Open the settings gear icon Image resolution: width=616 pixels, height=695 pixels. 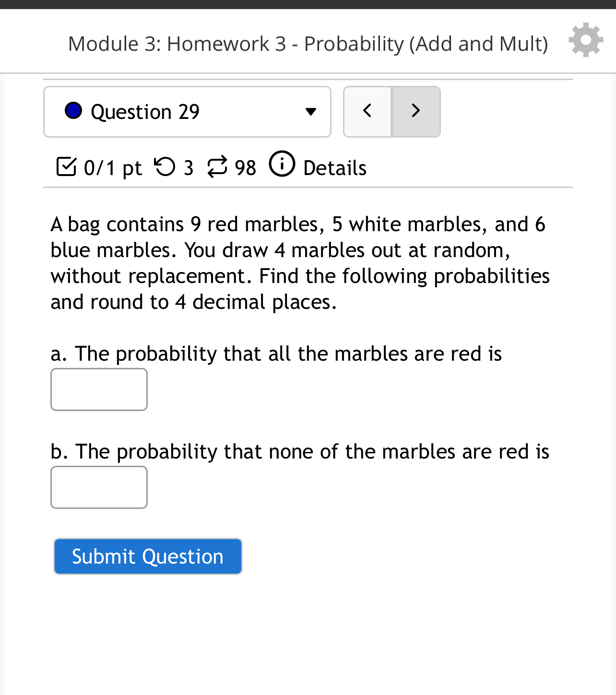coord(585,40)
